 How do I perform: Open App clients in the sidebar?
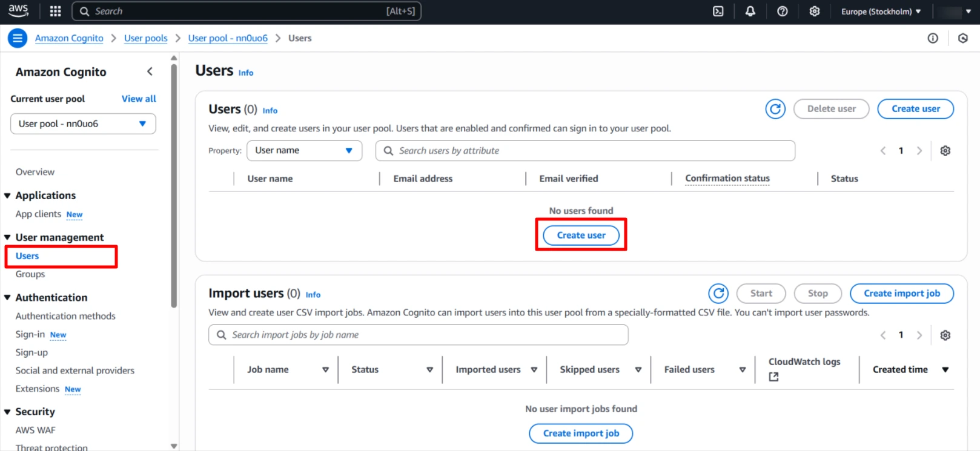(x=39, y=214)
